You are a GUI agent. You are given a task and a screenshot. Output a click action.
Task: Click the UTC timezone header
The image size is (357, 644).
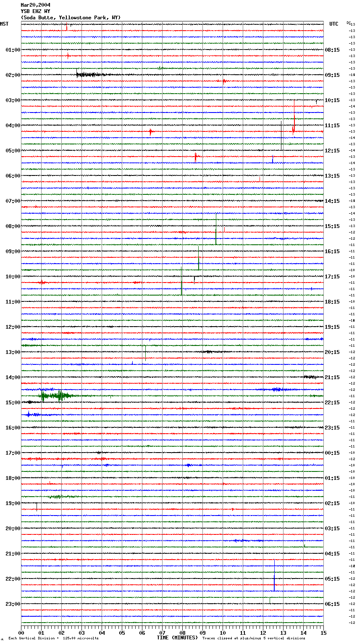click(x=334, y=24)
